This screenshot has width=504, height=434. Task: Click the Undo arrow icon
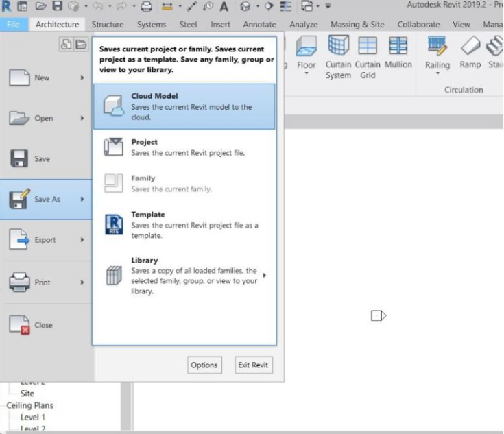[98, 5]
